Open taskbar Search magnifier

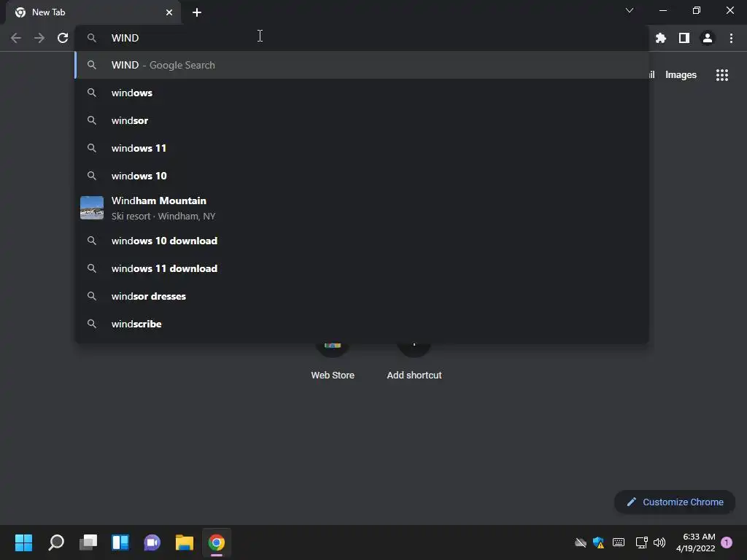(x=56, y=542)
